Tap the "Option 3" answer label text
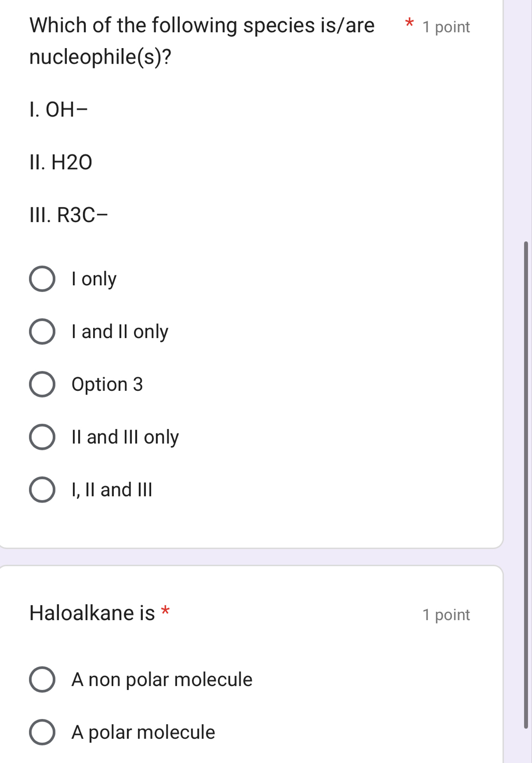Viewport: 532px width, 763px height. point(107,385)
